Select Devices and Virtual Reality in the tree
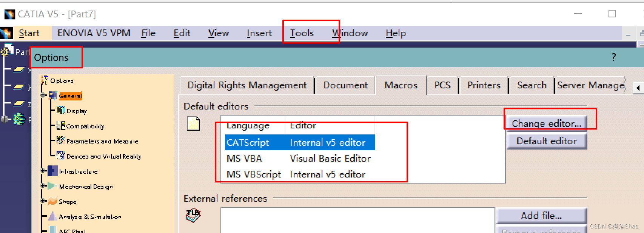Screen dimensions: 644x233 click(104, 156)
